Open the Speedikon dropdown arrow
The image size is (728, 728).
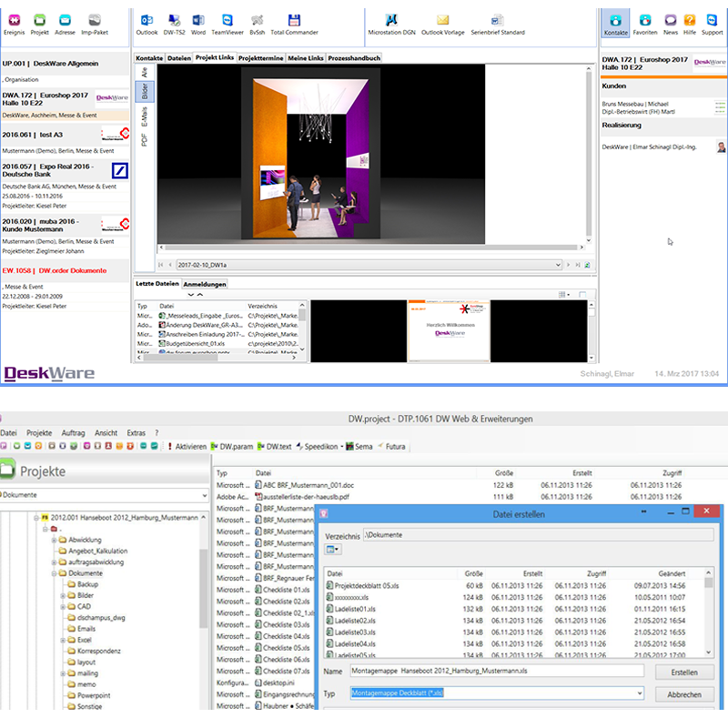342,447
